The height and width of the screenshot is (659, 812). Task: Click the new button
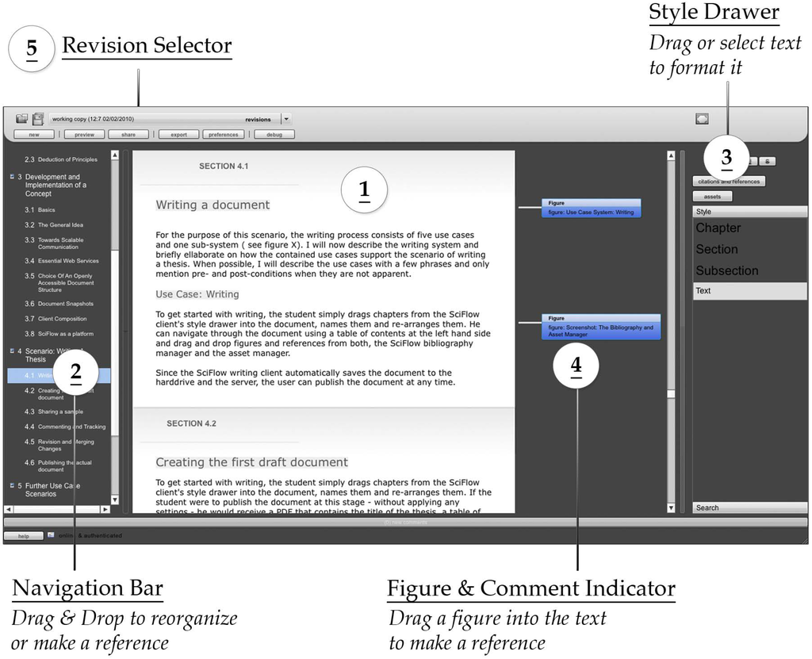tap(33, 134)
